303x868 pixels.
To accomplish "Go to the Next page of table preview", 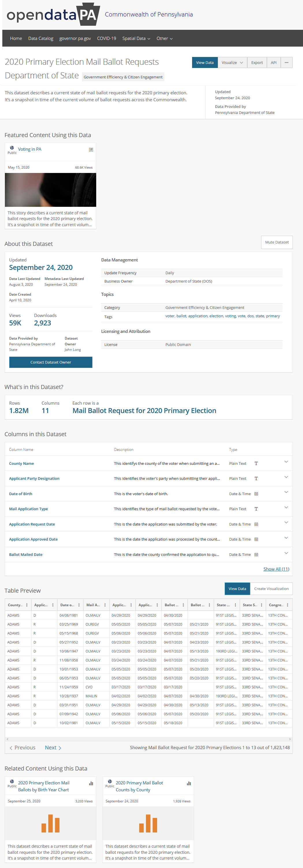I will (x=53, y=748).
